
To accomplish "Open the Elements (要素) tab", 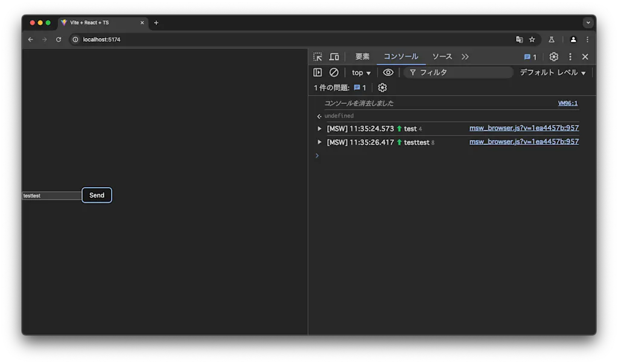I will point(362,57).
